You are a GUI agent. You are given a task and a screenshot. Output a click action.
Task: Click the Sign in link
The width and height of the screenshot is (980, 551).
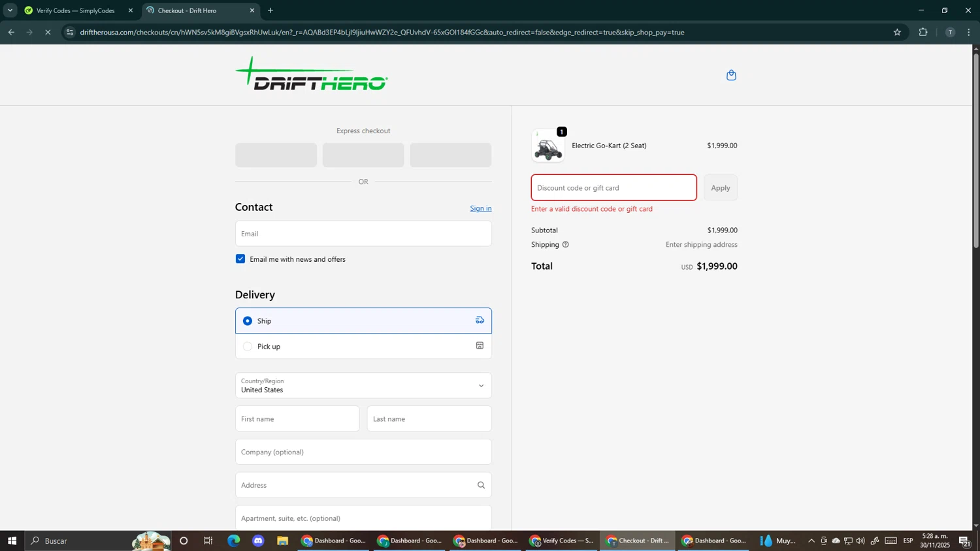481,208
